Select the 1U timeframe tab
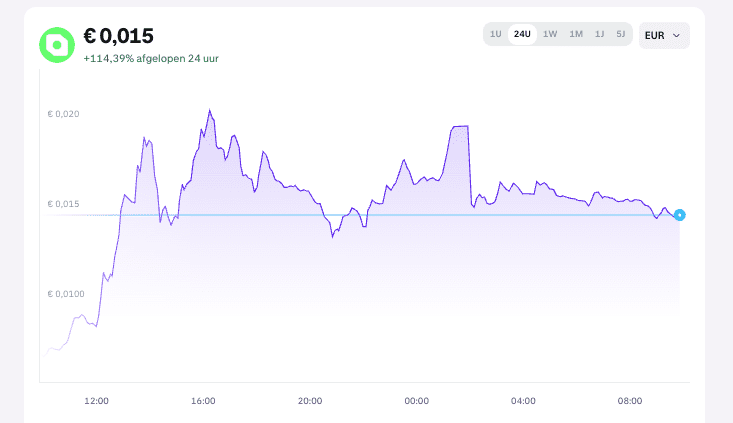This screenshot has height=423, width=733. point(495,34)
